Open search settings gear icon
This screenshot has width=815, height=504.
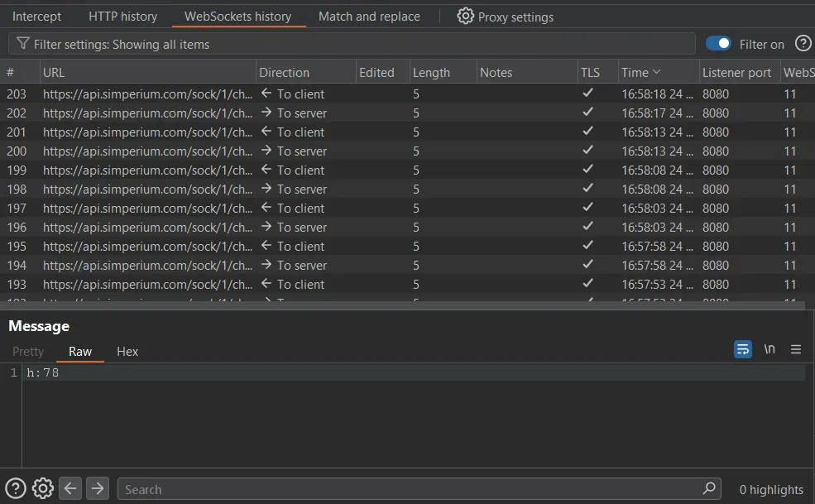[x=43, y=488]
